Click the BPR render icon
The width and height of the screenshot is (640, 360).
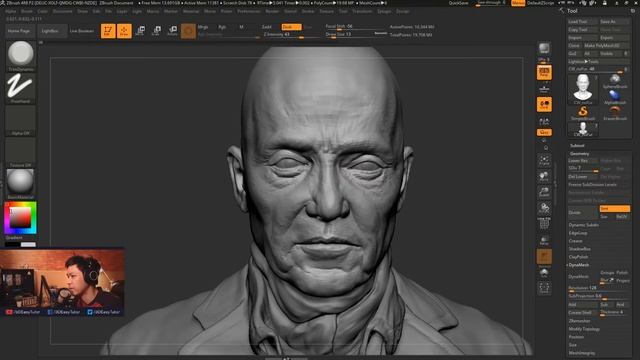click(x=544, y=49)
